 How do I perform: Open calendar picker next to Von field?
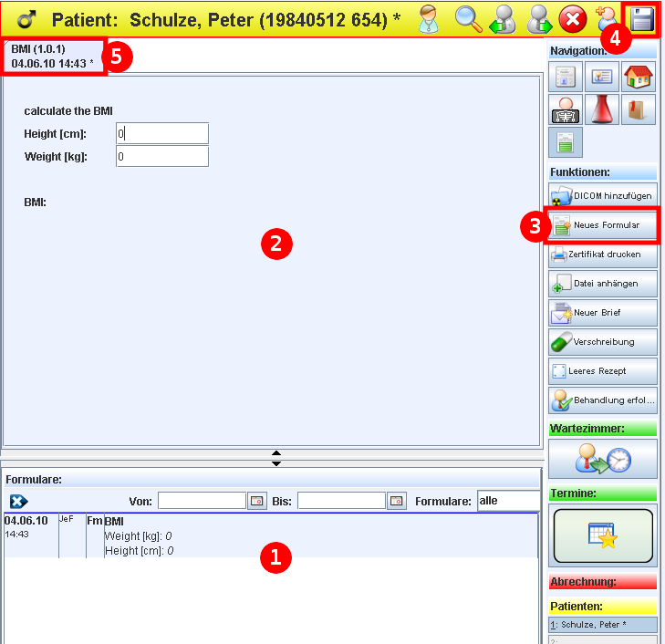257,501
